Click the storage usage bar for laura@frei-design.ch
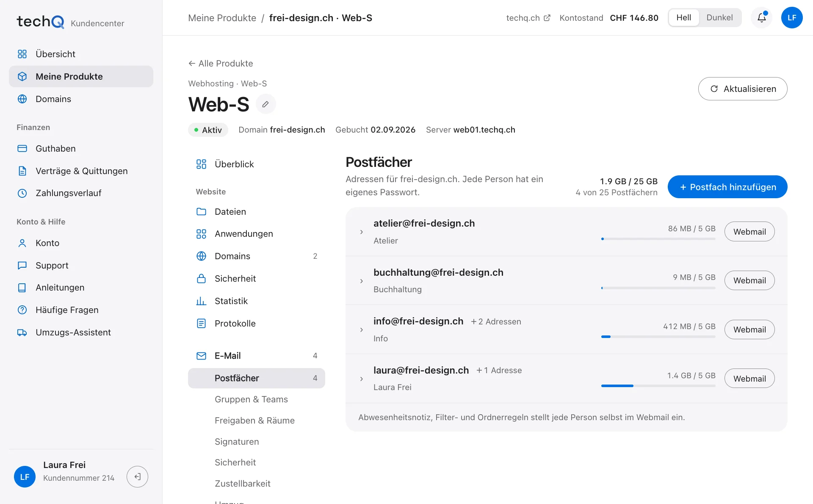 point(658,386)
